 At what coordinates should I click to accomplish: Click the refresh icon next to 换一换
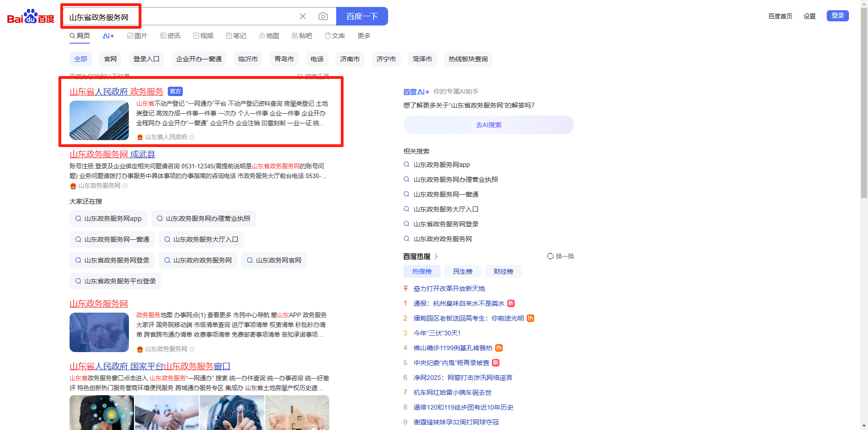click(550, 256)
